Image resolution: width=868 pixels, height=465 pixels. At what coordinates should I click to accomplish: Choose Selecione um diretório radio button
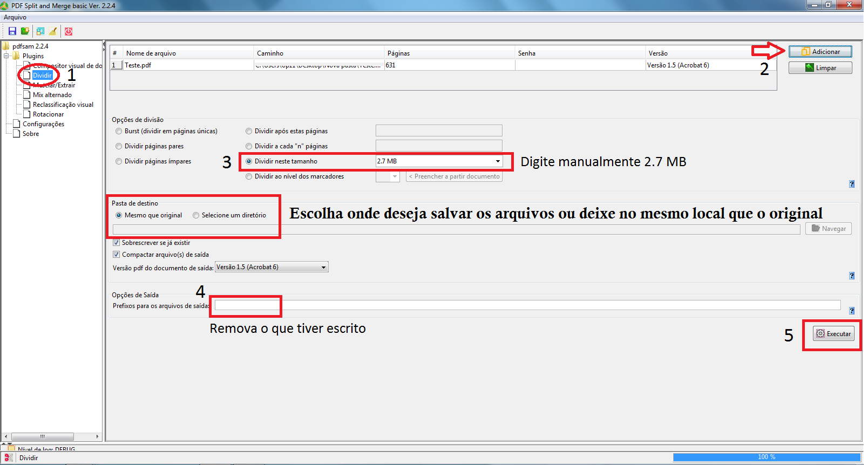tap(196, 215)
